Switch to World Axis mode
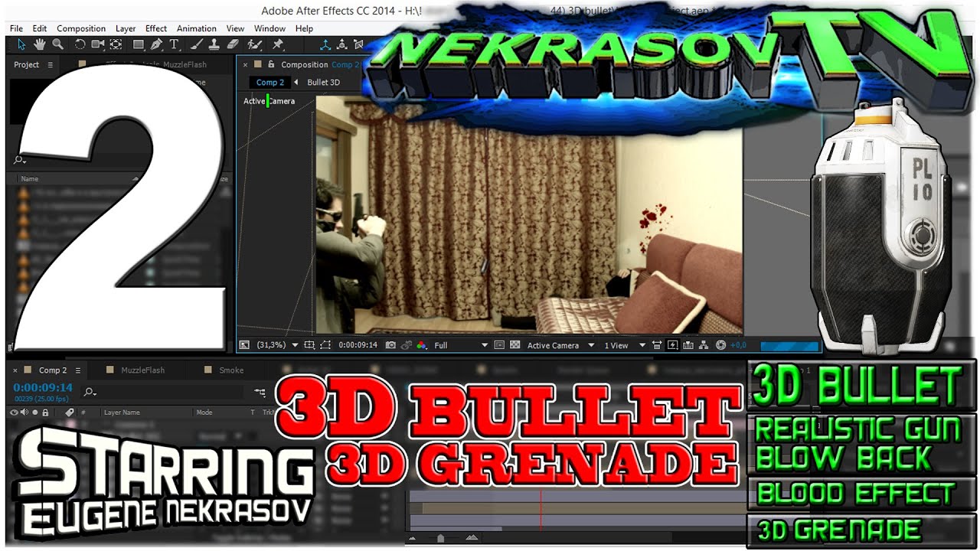 [x=344, y=44]
